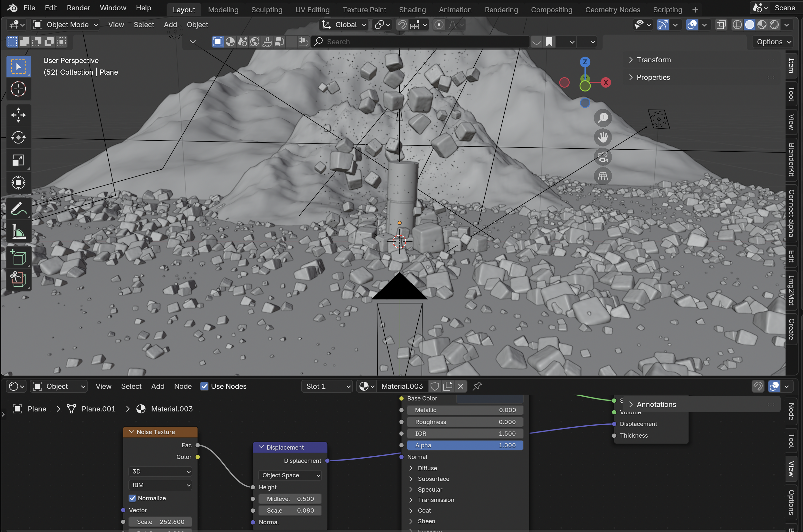Image resolution: width=803 pixels, height=532 pixels.
Task: Toggle node editor overlay button
Action: 775,386
